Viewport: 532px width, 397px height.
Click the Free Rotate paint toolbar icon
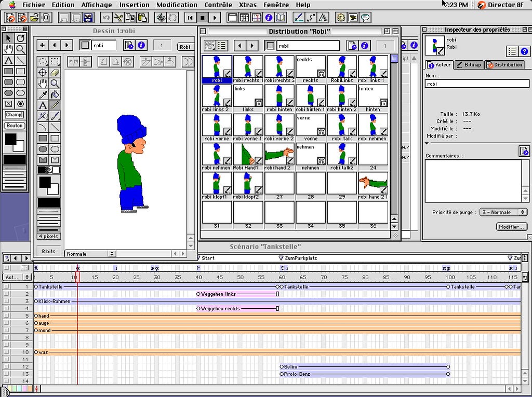coord(127,62)
